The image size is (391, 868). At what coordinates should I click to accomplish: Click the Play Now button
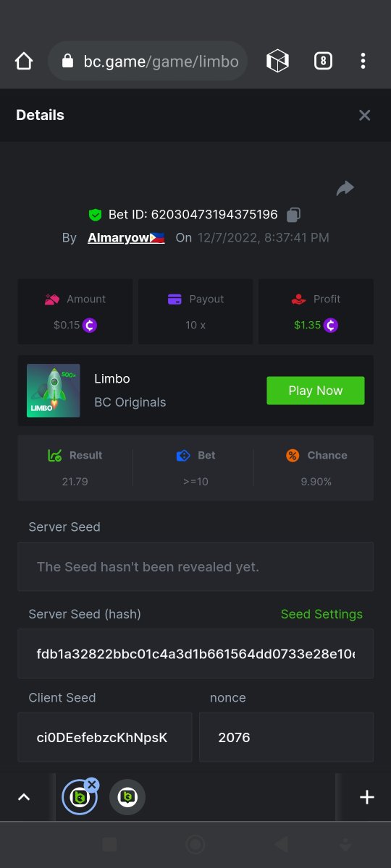(x=316, y=391)
